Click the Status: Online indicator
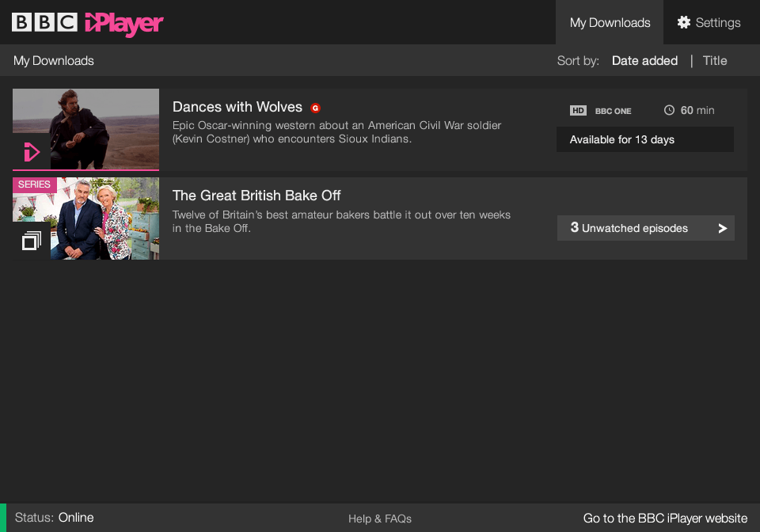 pos(55,518)
